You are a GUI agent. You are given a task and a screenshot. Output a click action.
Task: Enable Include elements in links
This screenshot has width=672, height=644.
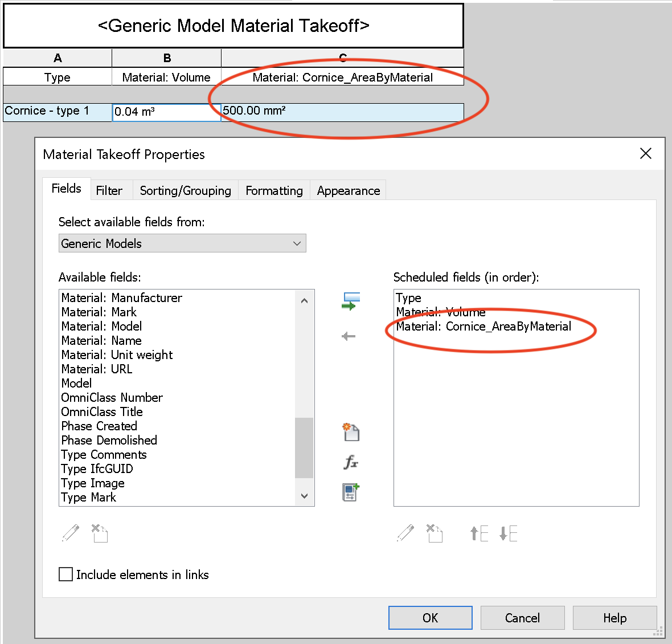coord(65,574)
